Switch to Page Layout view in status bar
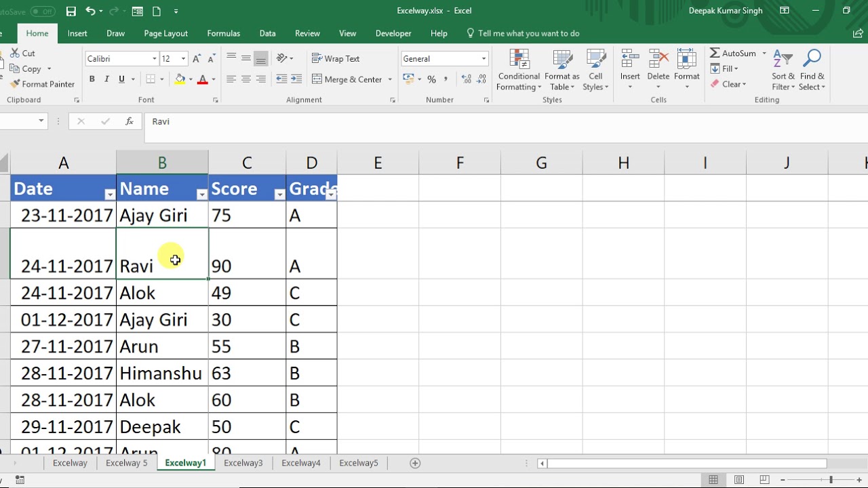The width and height of the screenshot is (868, 488). 739,480
